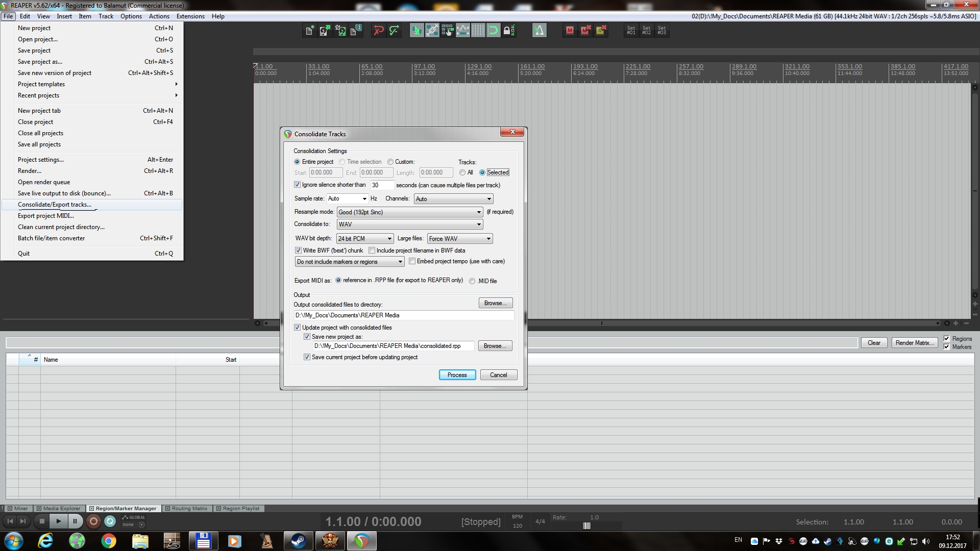Expand the WAV bit depth dropdown
Image resolution: width=980 pixels, height=551 pixels.
pyautogui.click(x=364, y=239)
